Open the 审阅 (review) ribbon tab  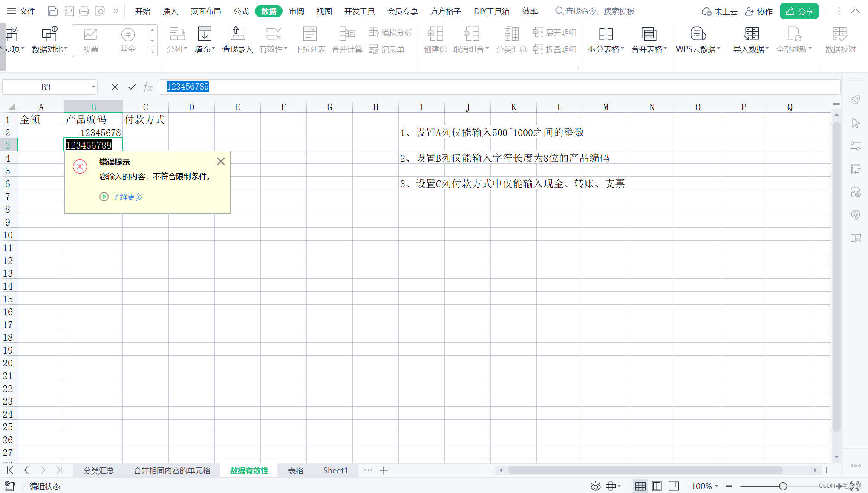coord(296,12)
